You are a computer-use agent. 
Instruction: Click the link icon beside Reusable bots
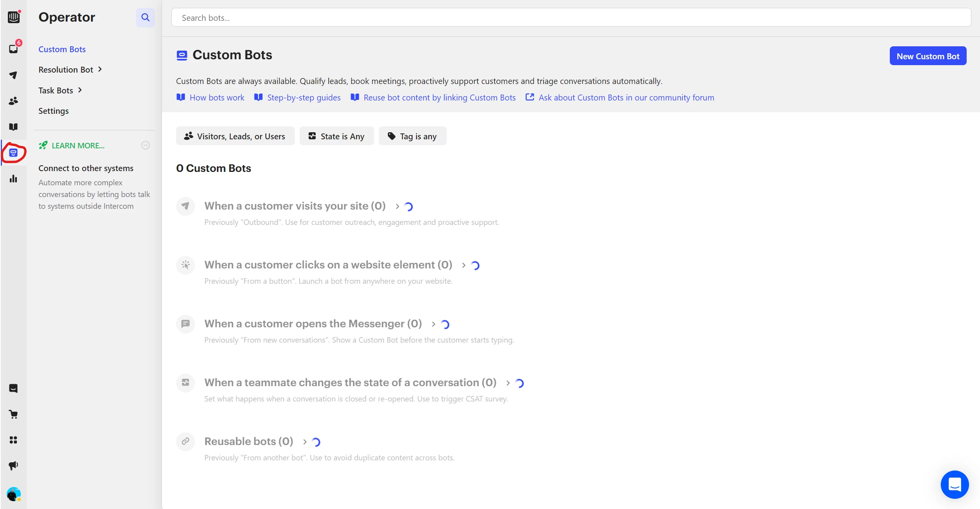tap(185, 441)
